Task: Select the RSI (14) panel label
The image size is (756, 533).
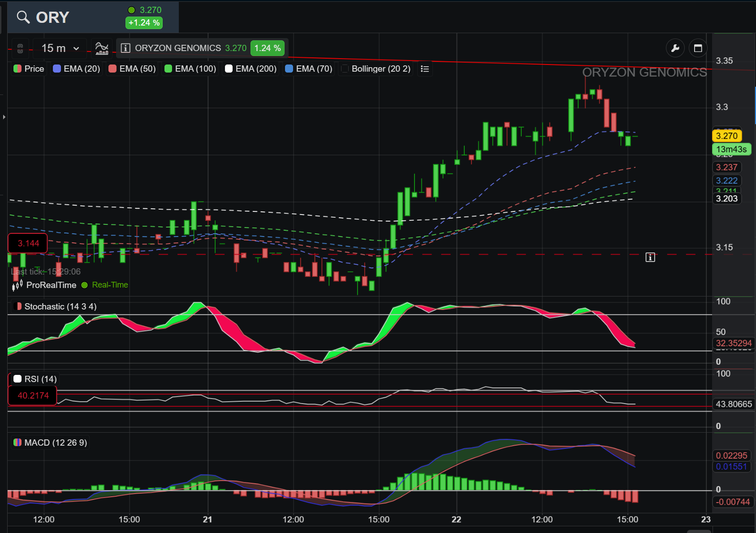Action: pyautogui.click(x=35, y=379)
